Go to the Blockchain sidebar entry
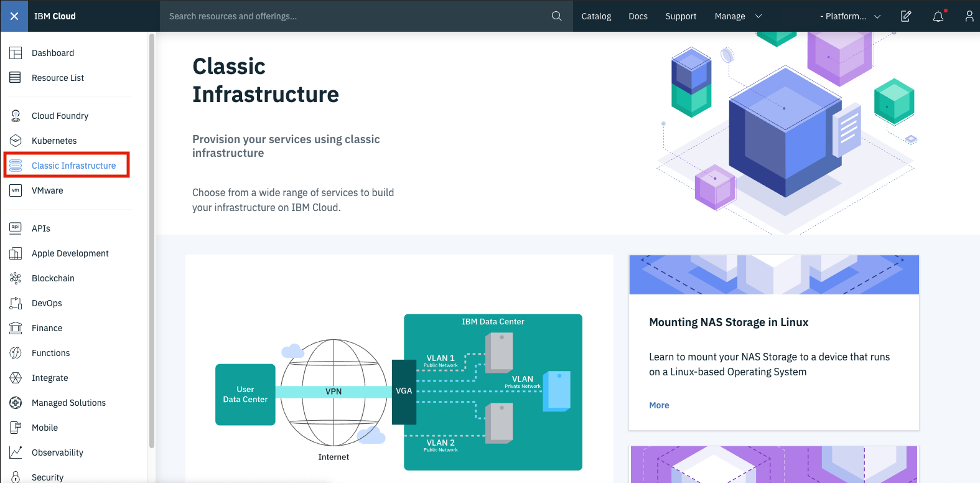The width and height of the screenshot is (980, 483). [x=53, y=278]
